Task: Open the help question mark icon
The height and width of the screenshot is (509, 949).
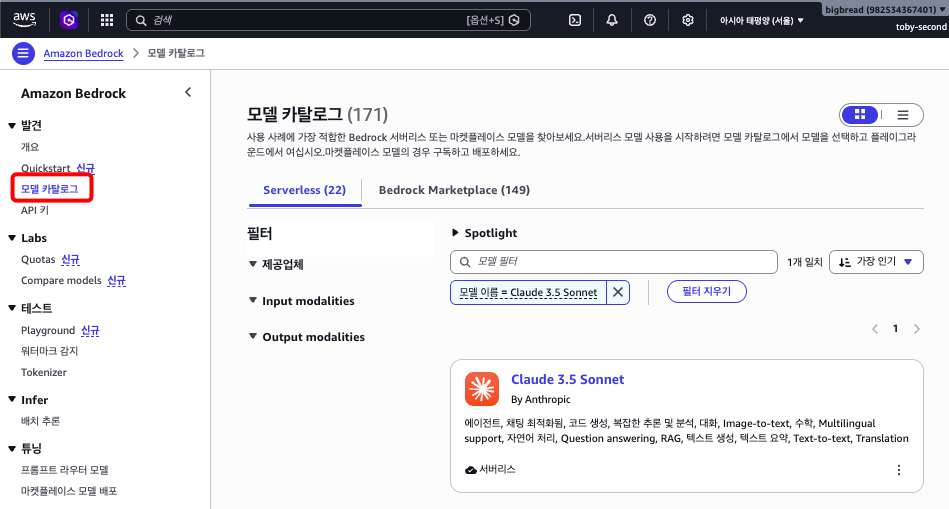Action: [x=650, y=20]
